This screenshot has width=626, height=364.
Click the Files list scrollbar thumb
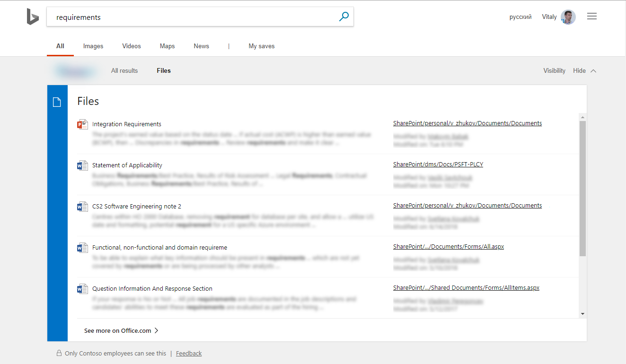coord(582,188)
